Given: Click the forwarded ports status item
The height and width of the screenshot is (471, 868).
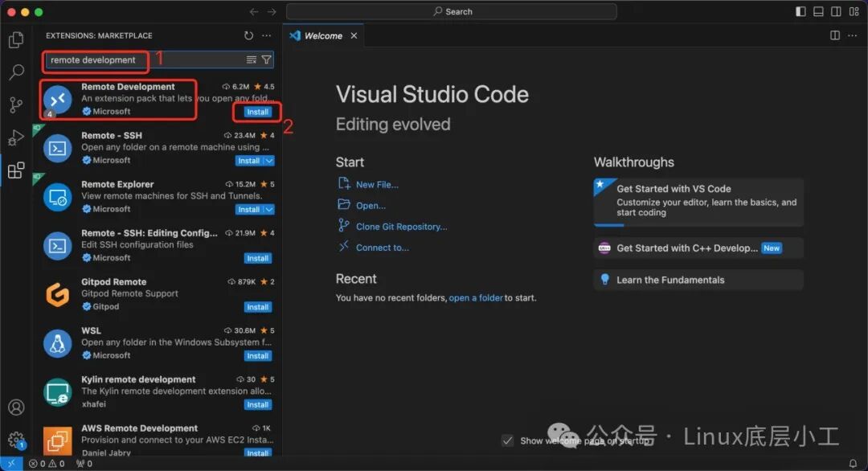Looking at the screenshot, I should (x=84, y=464).
